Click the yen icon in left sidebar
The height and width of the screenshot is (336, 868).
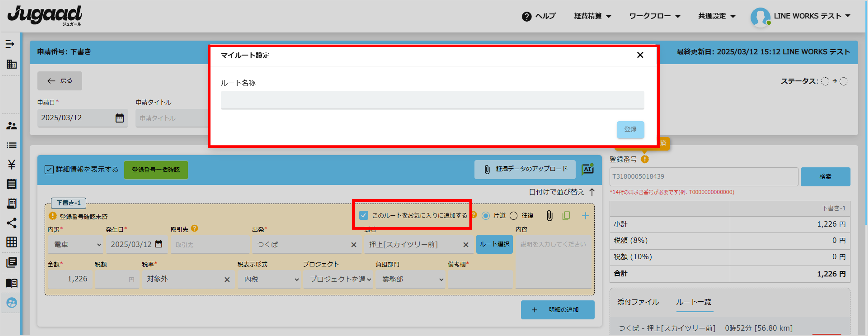click(11, 165)
